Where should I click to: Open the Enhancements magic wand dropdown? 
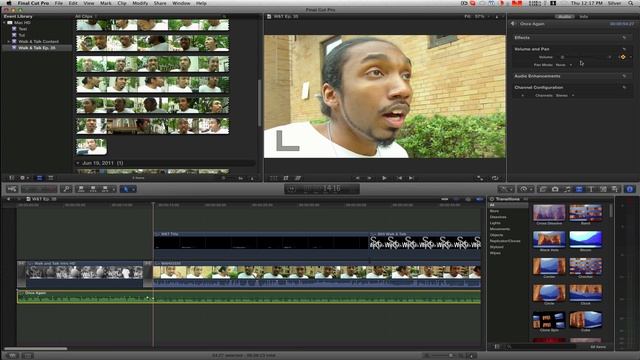tap(506, 189)
